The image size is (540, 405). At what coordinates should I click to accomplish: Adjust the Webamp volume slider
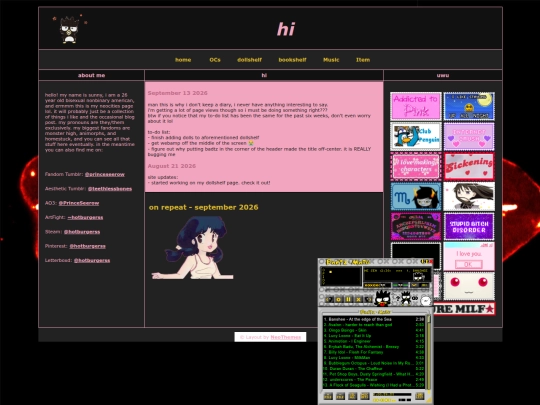(x=377, y=285)
